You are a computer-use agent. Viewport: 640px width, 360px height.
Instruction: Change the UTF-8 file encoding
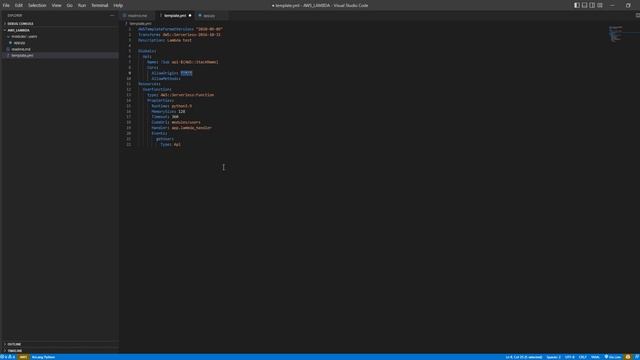click(x=569, y=357)
